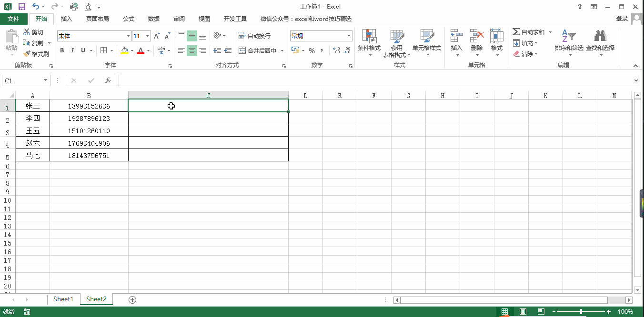The image size is (644, 317).
Task: Switch to Formulas (公式) tab
Action: coord(129,19)
